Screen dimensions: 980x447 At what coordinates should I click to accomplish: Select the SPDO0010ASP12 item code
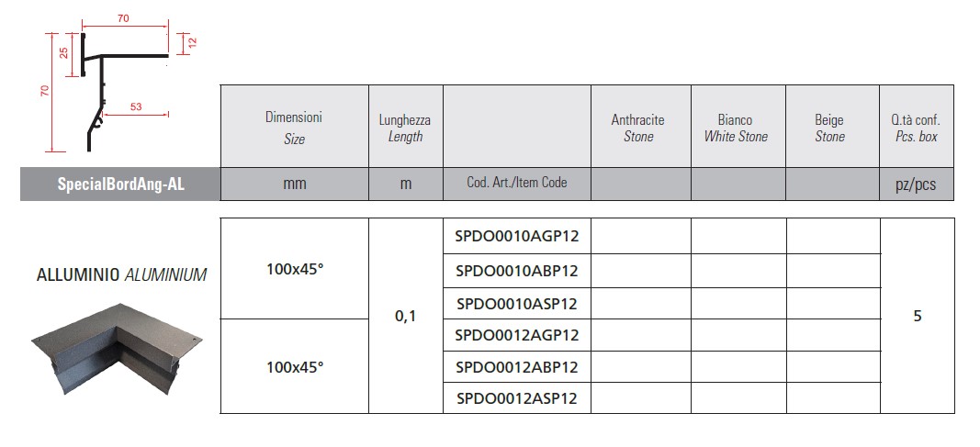tap(517, 304)
